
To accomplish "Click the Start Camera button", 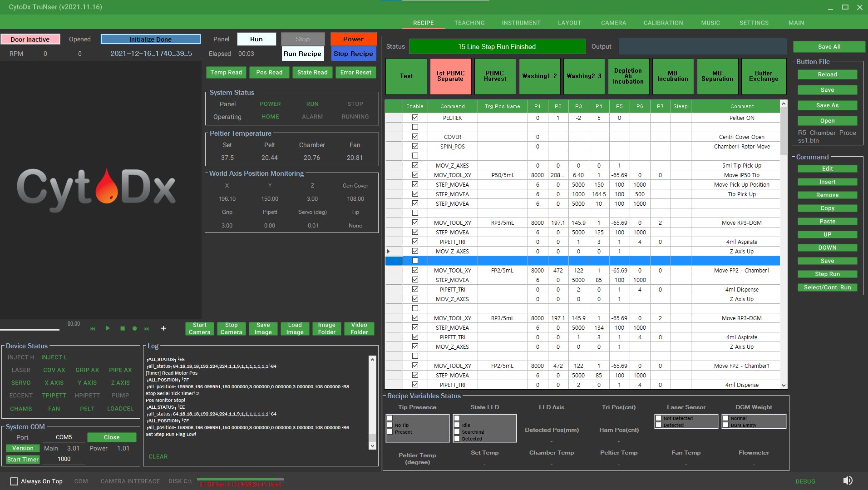I will click(200, 328).
